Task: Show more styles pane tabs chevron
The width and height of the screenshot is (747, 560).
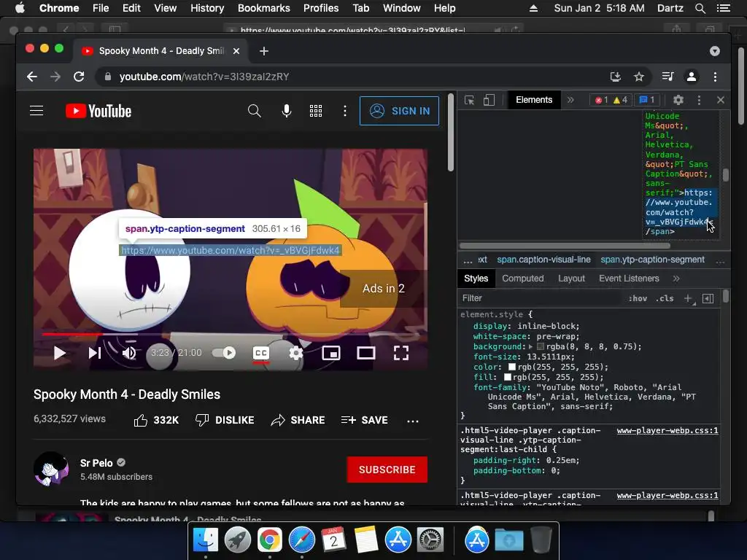Action: pos(676,279)
